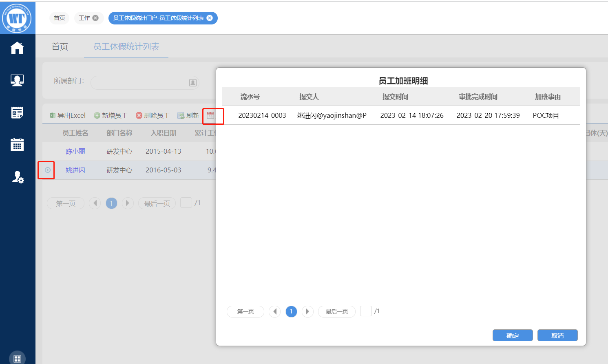Click 导出Excel toolbar button

pyautogui.click(x=68, y=115)
